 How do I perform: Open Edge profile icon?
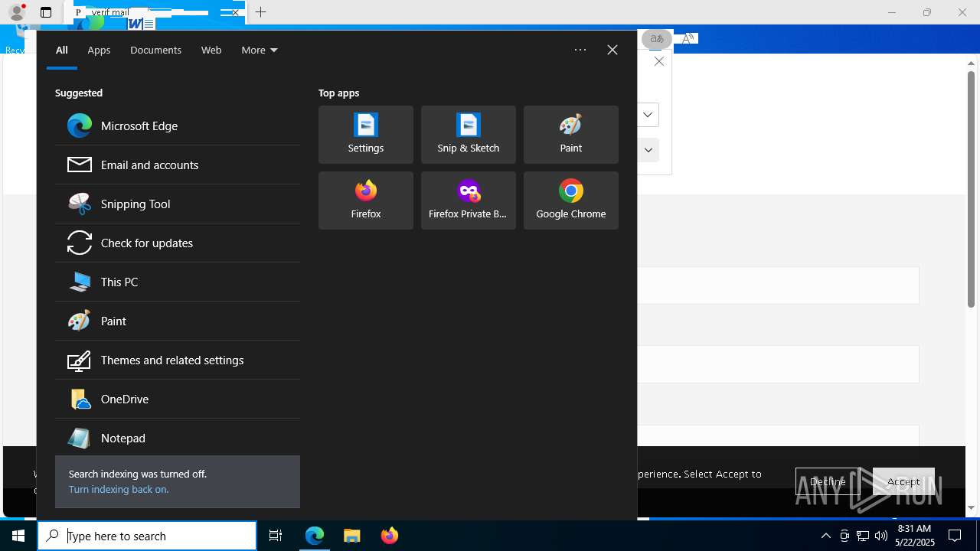click(17, 11)
